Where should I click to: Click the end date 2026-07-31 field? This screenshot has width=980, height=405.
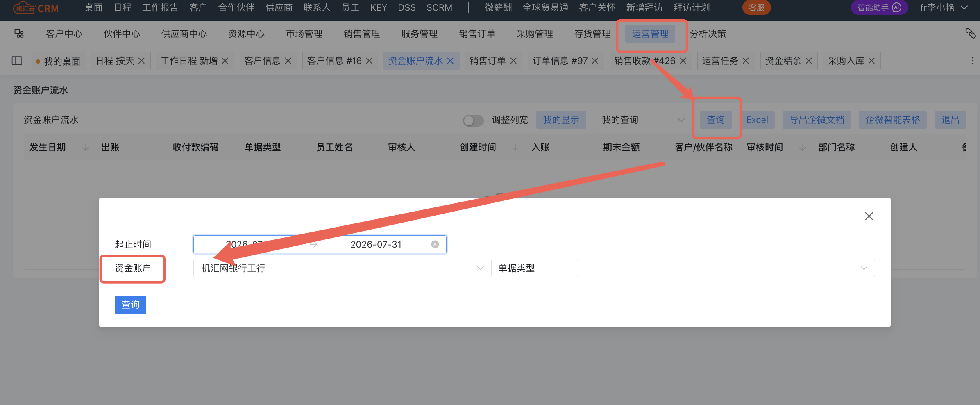coord(376,244)
